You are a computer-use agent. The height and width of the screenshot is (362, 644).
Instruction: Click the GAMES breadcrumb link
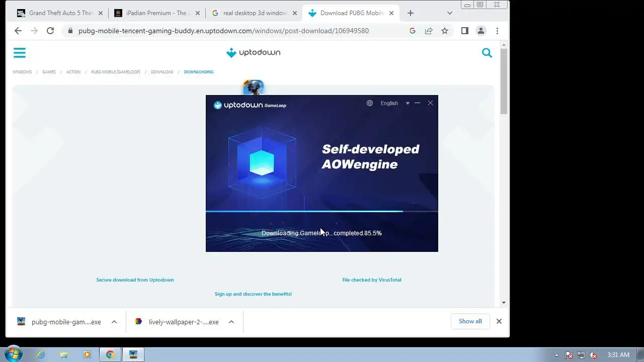coord(49,72)
